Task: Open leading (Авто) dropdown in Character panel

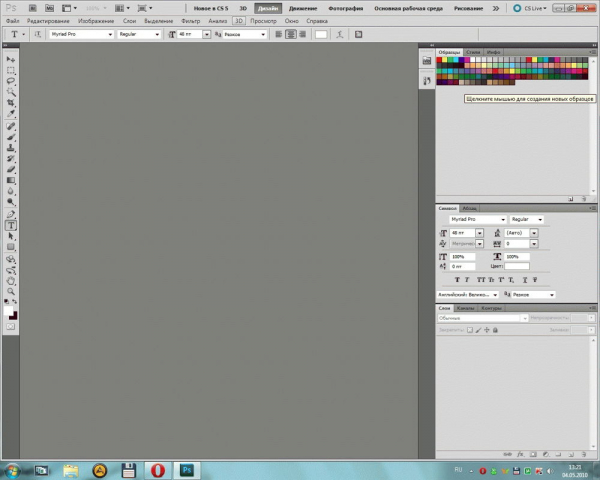Action: point(534,233)
